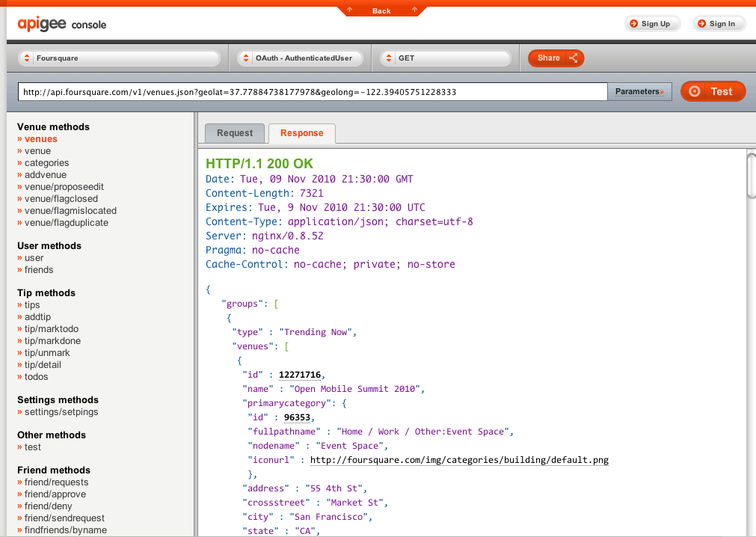The height and width of the screenshot is (537, 756).
Task: Click the Pragma: no-cache header
Action: pyautogui.click(x=253, y=251)
